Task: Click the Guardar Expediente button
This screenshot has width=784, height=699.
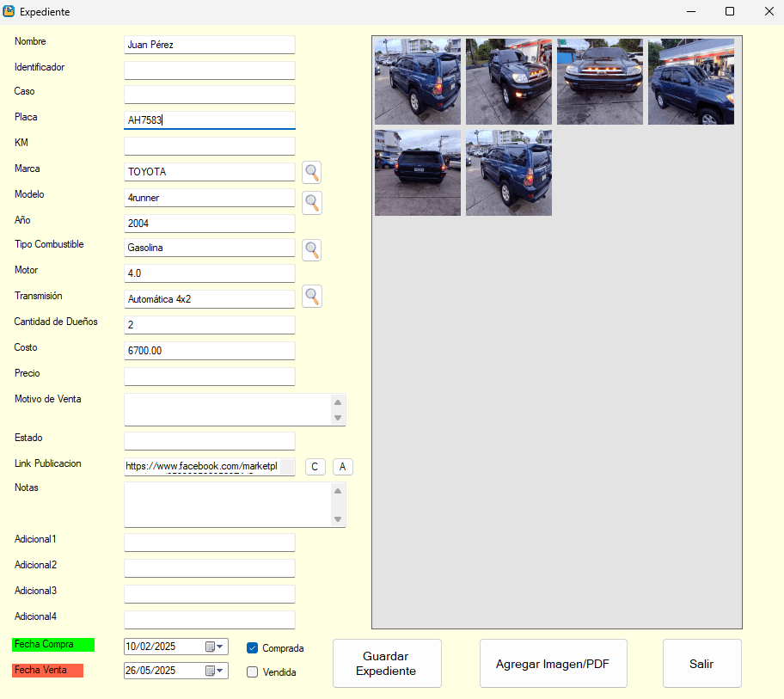Action: tap(387, 664)
